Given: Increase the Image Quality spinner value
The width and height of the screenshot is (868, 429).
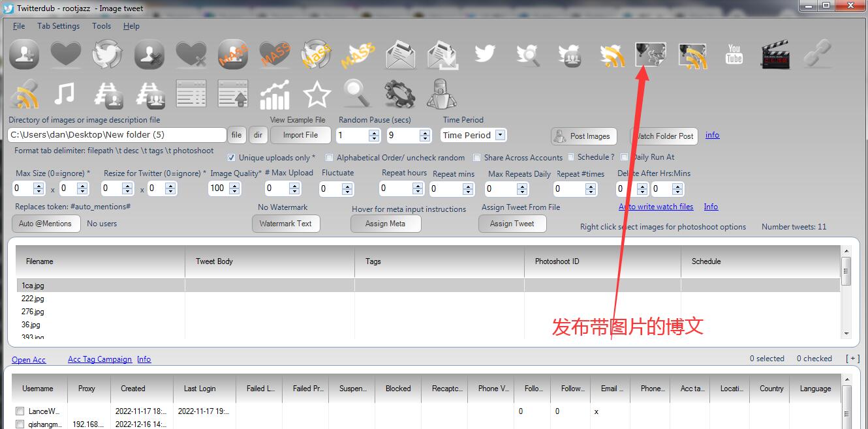Looking at the screenshot, I should tap(234, 185).
